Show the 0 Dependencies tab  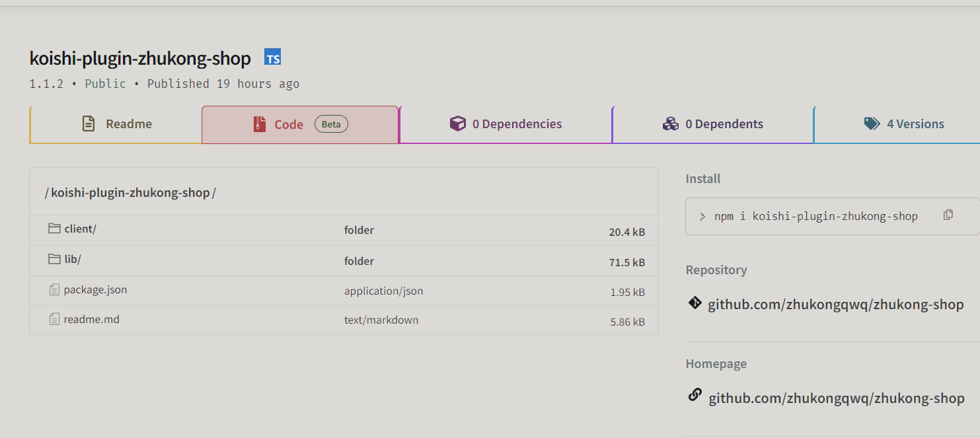tap(506, 124)
